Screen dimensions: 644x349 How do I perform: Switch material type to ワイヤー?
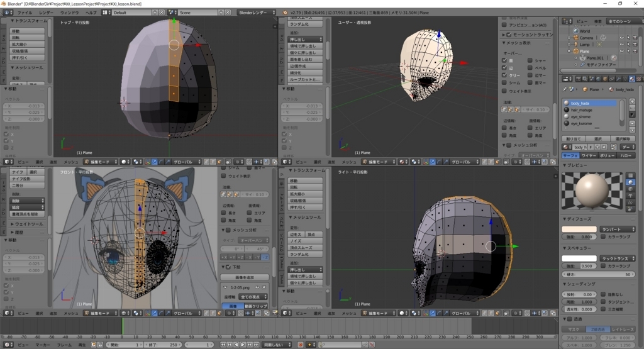click(589, 155)
